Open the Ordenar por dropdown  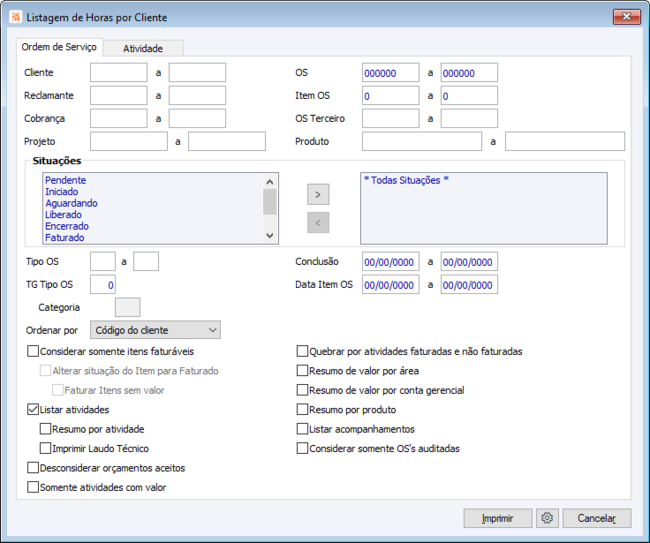[155, 330]
